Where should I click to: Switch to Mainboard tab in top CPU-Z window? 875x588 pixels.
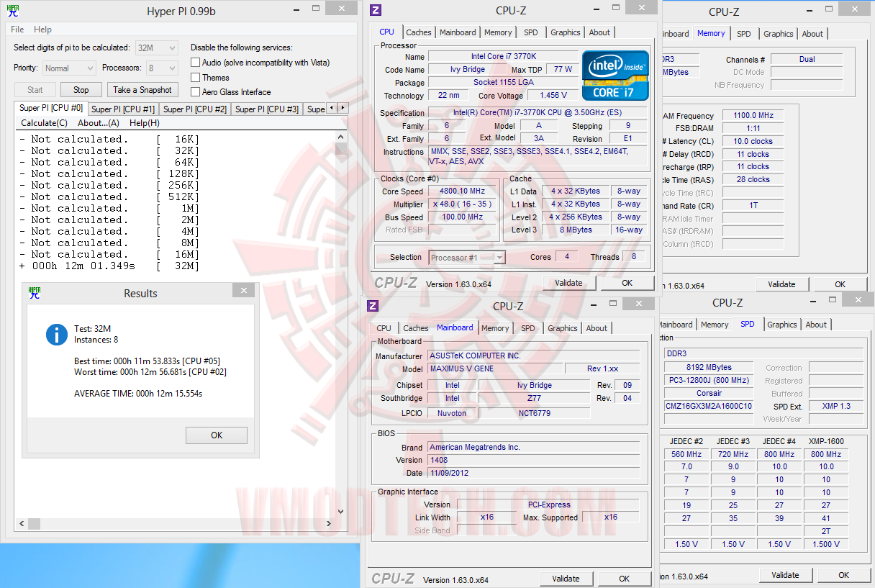pos(458,32)
